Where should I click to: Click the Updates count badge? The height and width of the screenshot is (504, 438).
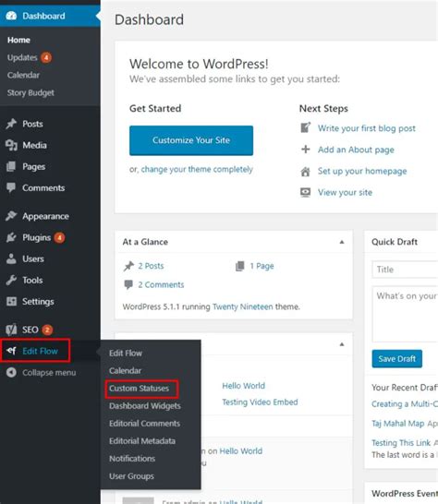46,57
